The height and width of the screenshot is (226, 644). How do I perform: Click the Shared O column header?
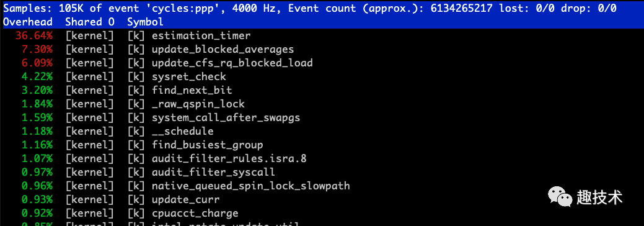pos(90,22)
